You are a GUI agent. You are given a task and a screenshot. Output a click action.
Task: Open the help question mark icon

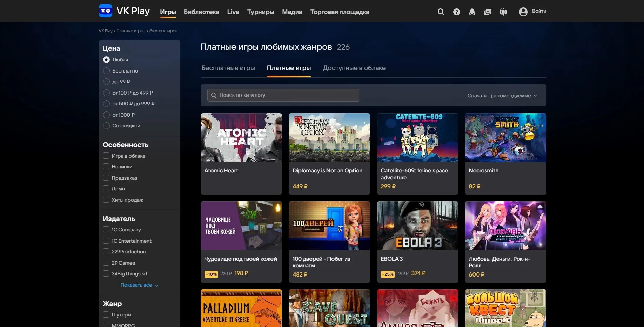[x=457, y=12]
